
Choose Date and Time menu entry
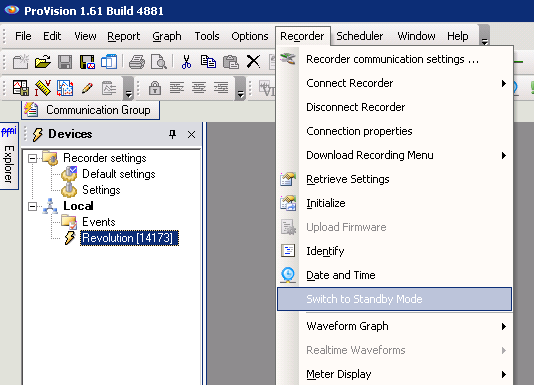point(394,275)
